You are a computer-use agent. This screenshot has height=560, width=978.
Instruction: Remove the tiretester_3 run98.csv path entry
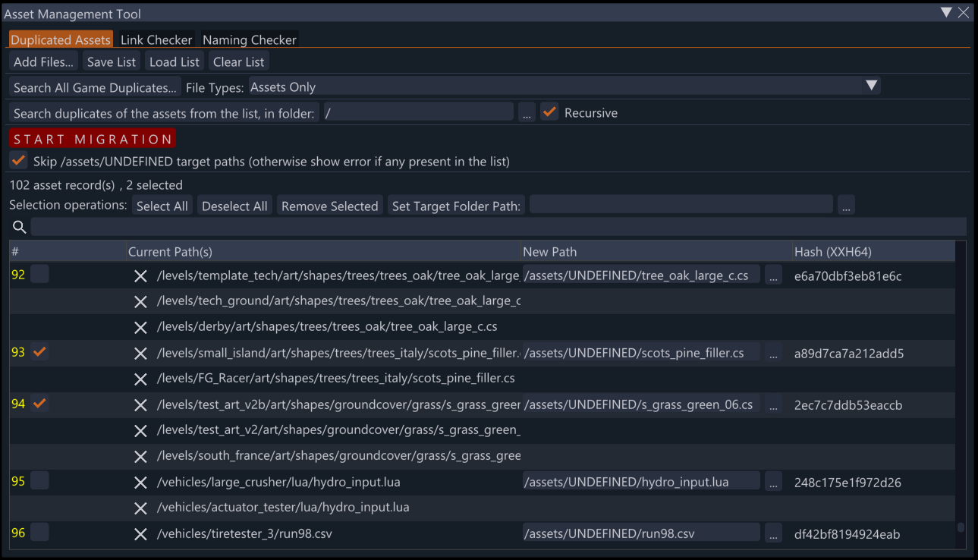tap(140, 534)
